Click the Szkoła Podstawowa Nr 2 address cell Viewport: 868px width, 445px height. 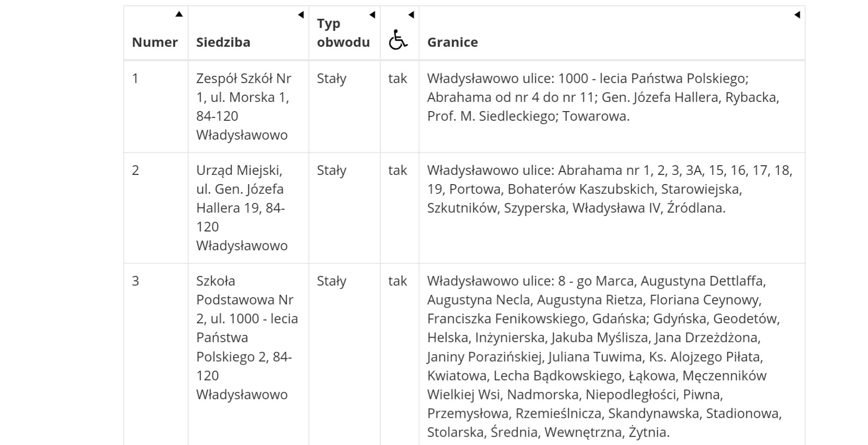click(247, 337)
